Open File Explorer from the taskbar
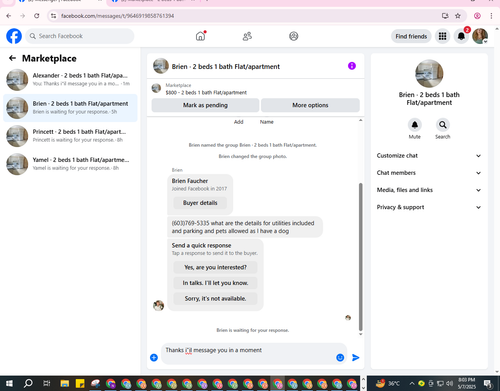Viewport: 500px width, 391px height. 65,383
